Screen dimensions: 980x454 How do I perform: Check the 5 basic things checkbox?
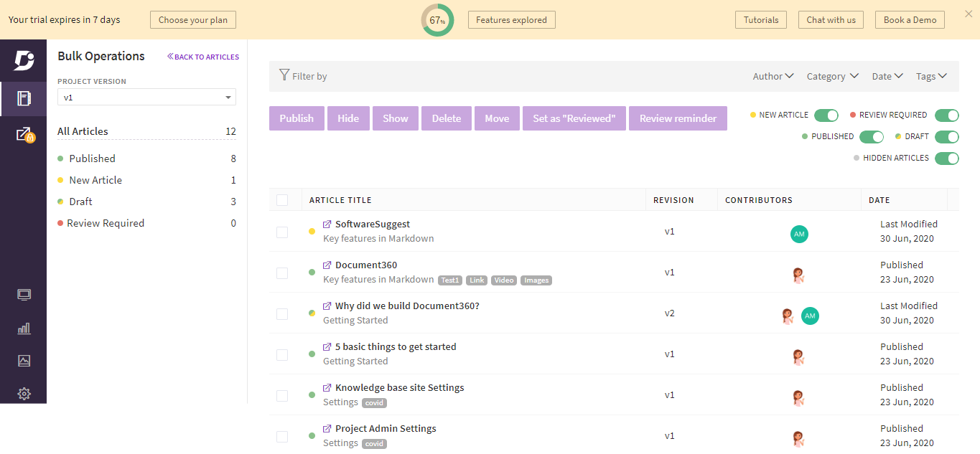[x=282, y=355]
